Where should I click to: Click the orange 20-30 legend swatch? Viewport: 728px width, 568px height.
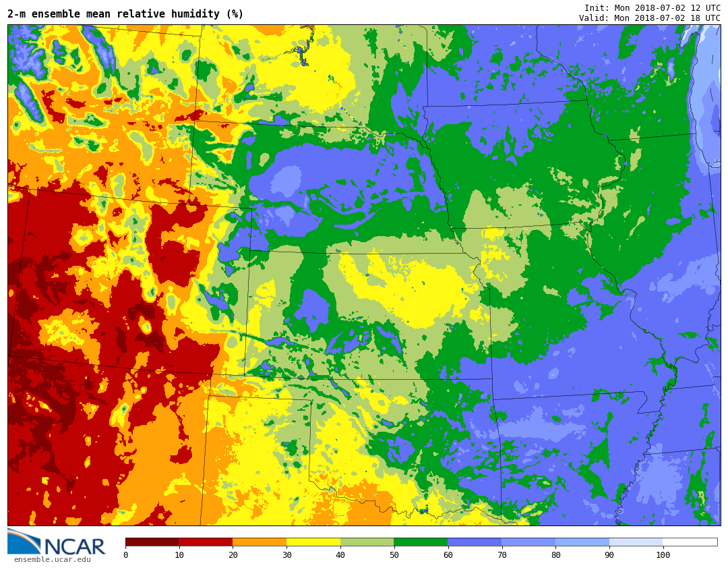(260, 542)
